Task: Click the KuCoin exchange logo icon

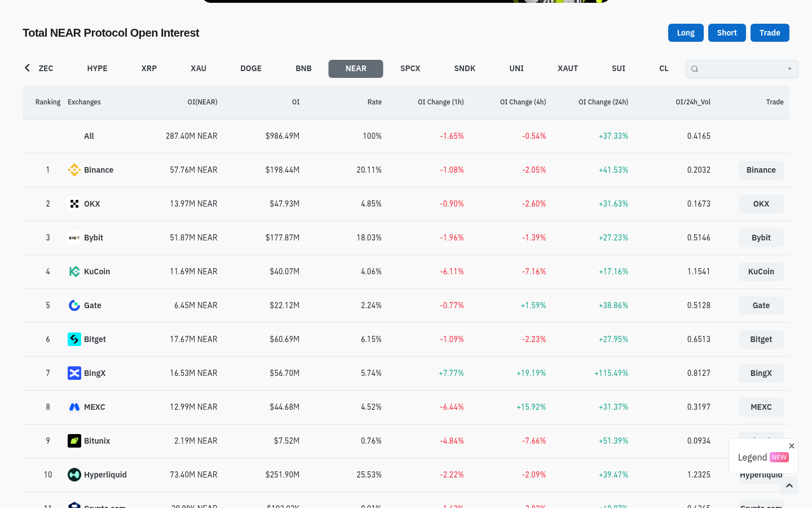Action: [74, 271]
